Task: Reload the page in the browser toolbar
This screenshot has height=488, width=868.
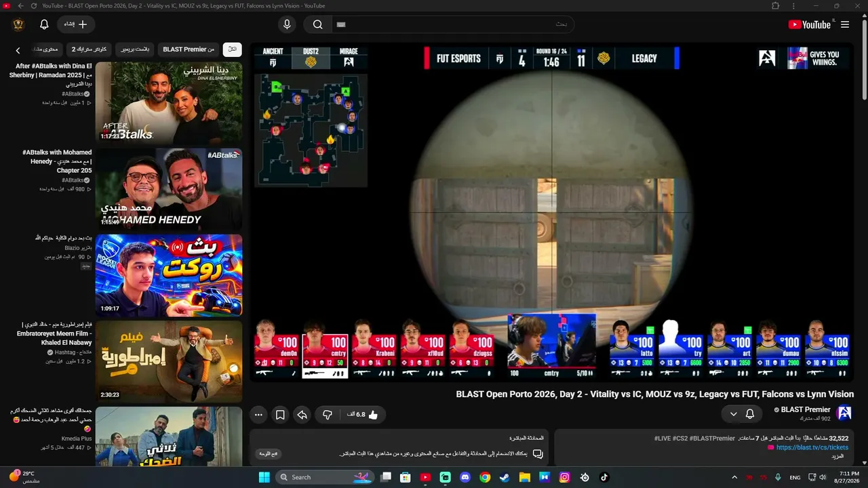Action: coord(33,6)
